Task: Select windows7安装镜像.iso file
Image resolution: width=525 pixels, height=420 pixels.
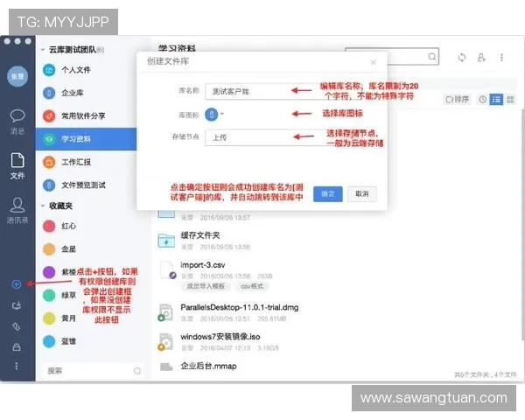Action: pyautogui.click(x=220, y=337)
